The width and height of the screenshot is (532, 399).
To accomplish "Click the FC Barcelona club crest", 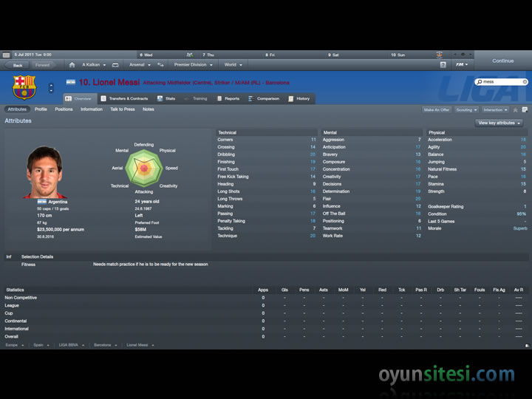I will click(x=24, y=87).
